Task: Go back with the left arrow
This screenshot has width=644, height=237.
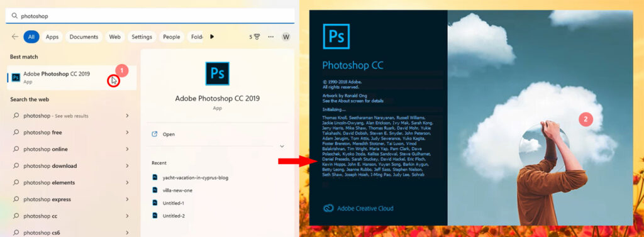Action: pos(15,36)
